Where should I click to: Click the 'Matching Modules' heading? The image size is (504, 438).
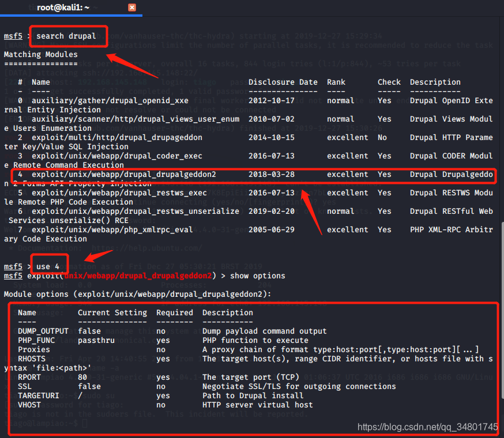(41, 54)
